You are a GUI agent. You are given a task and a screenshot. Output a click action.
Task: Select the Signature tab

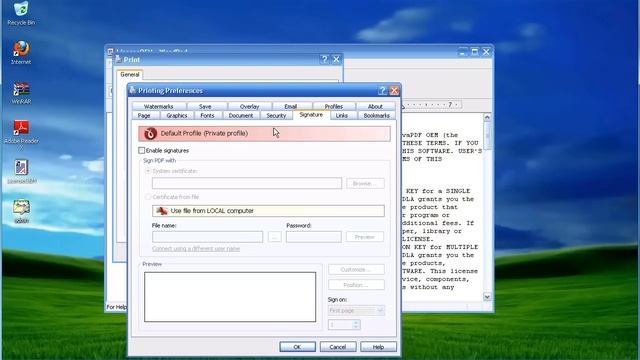point(311,115)
